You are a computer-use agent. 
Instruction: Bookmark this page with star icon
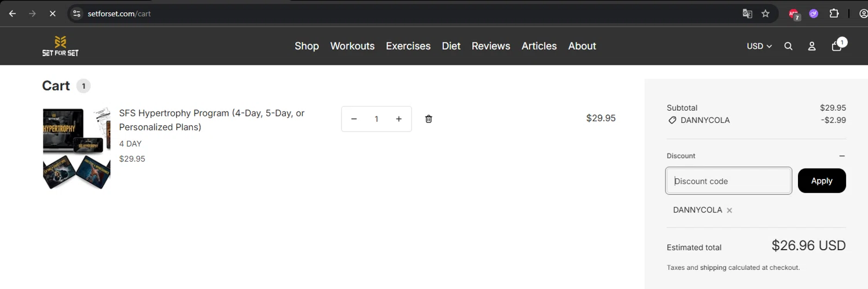click(766, 13)
